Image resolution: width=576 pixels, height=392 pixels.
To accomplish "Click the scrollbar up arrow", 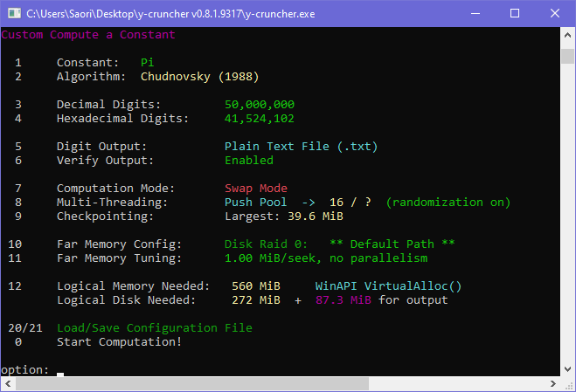I will tap(568, 35).
